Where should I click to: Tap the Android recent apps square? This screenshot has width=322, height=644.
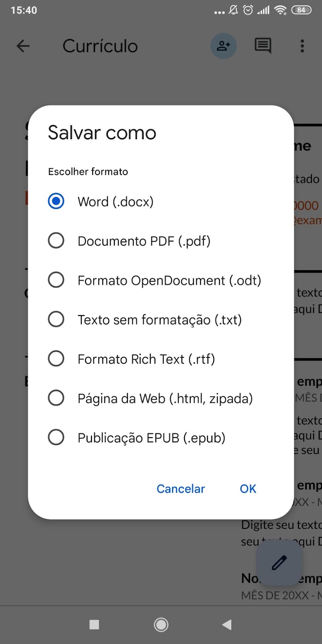pyautogui.click(x=94, y=625)
